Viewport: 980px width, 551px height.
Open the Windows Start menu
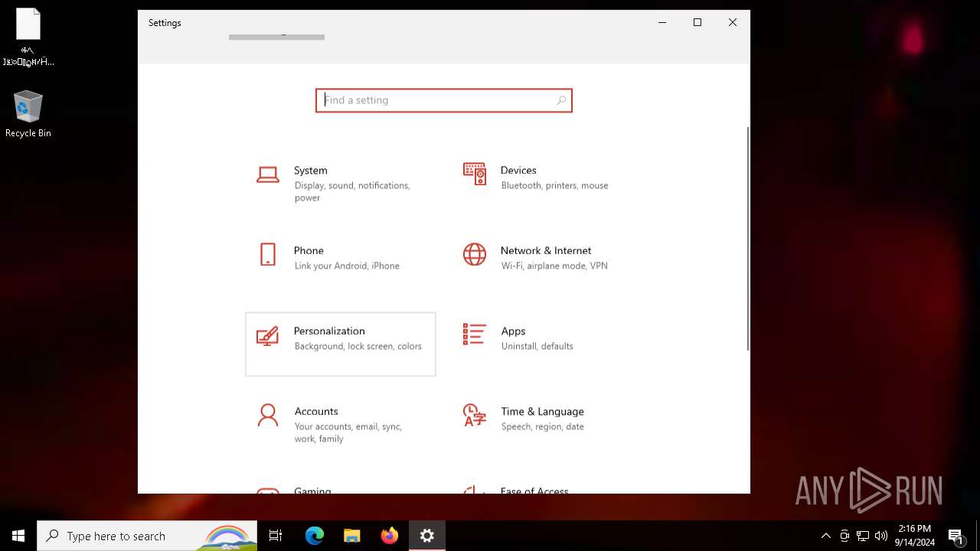[18, 536]
